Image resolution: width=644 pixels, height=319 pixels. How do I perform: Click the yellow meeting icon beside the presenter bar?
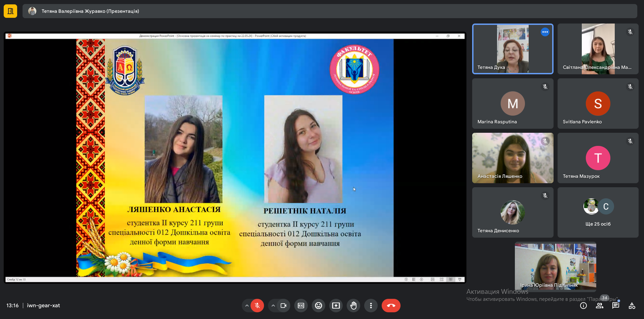[10, 11]
